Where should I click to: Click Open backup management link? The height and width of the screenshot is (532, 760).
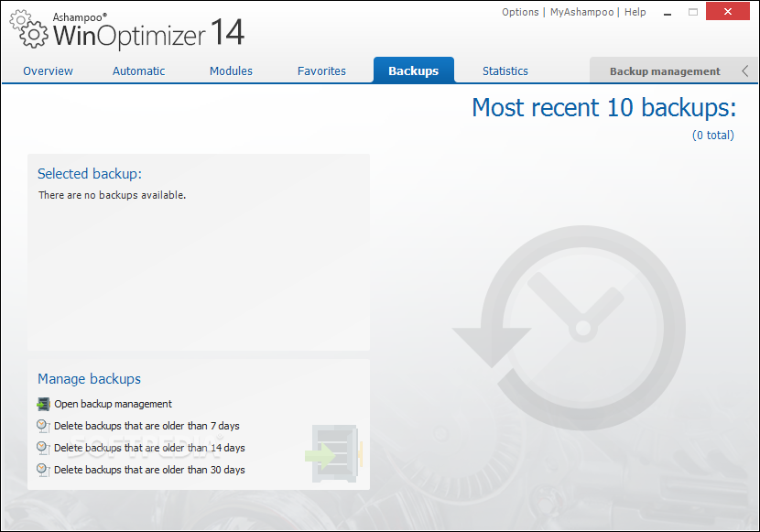point(113,404)
